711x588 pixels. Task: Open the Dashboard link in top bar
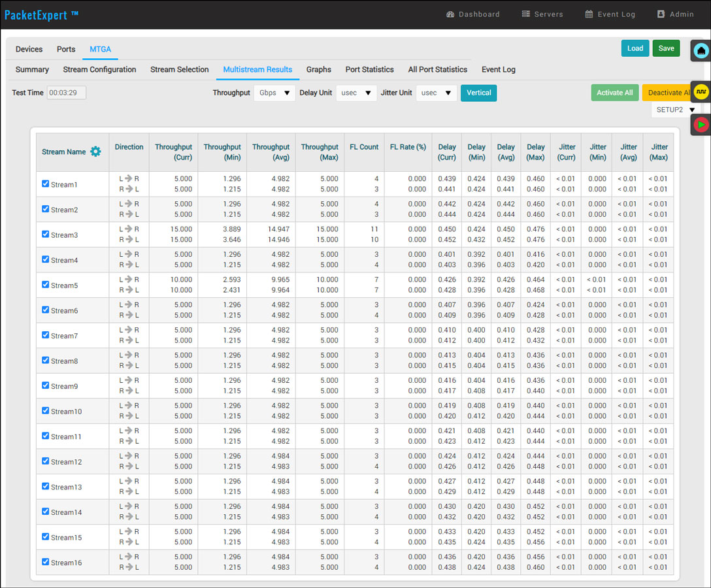tap(473, 14)
